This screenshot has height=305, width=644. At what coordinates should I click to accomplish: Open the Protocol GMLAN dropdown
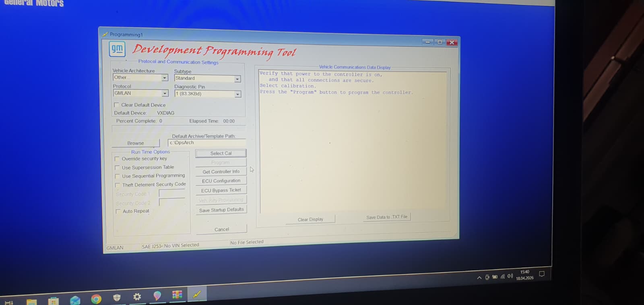[165, 93]
